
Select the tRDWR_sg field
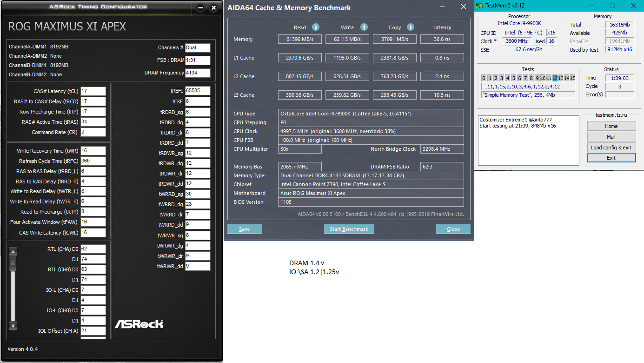[198, 153]
